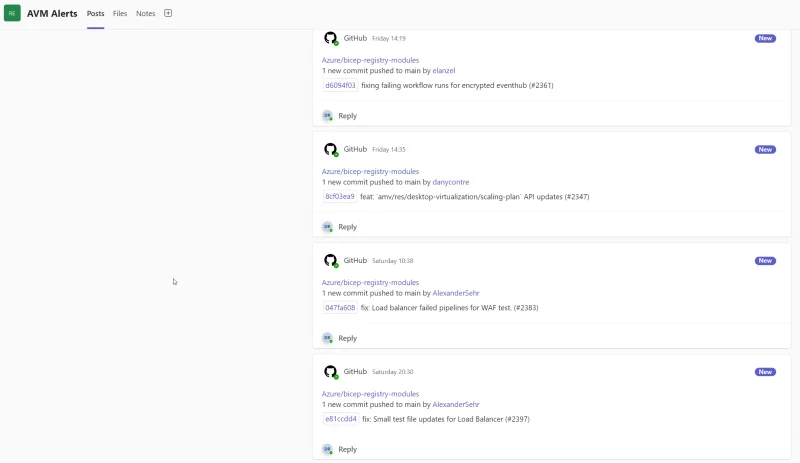The width and height of the screenshot is (800, 463).
Task: Open commit 047fa608
Action: 340,308
